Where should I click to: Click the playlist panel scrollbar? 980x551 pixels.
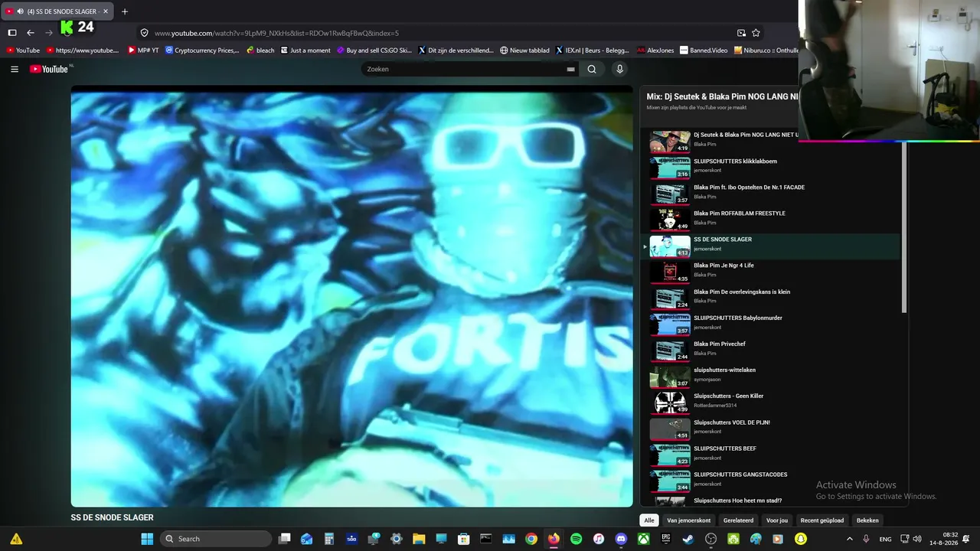point(904,227)
